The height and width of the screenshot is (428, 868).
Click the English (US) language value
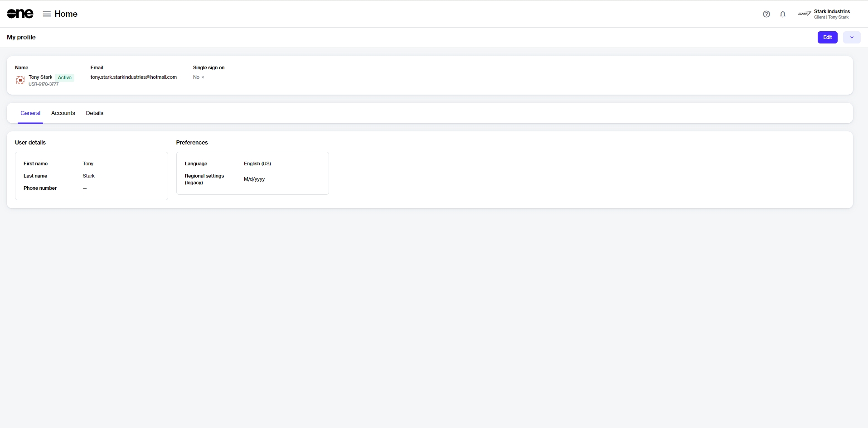pyautogui.click(x=257, y=164)
